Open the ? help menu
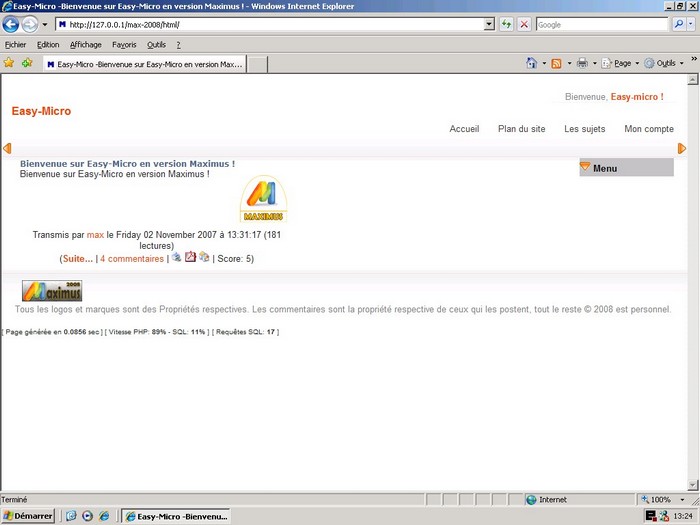Image resolution: width=700 pixels, height=525 pixels. 179,45
